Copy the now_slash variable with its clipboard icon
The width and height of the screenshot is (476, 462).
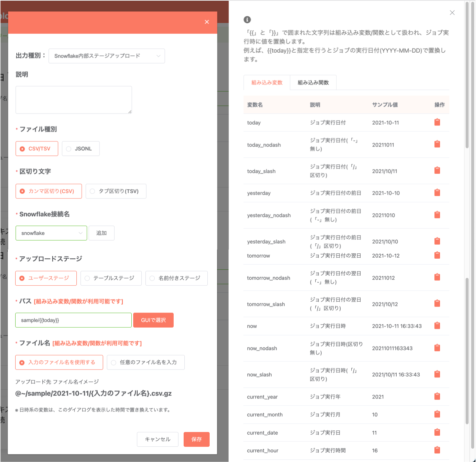[x=437, y=374]
